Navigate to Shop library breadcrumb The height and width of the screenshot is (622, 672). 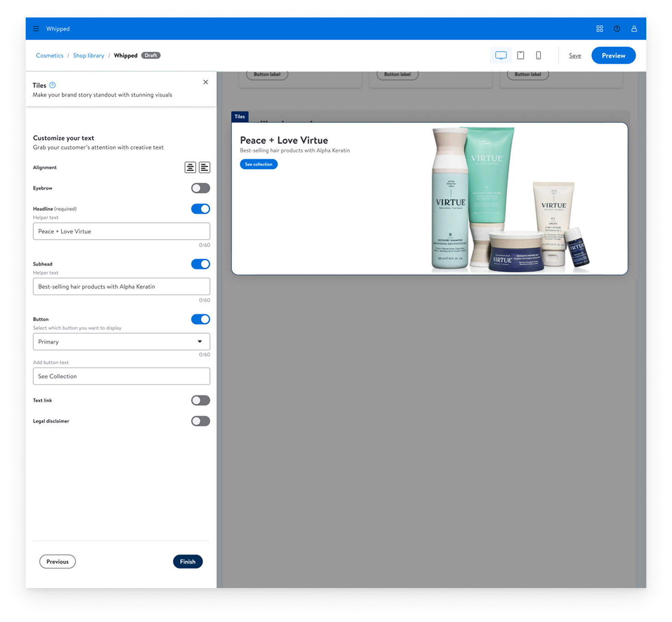tap(88, 56)
